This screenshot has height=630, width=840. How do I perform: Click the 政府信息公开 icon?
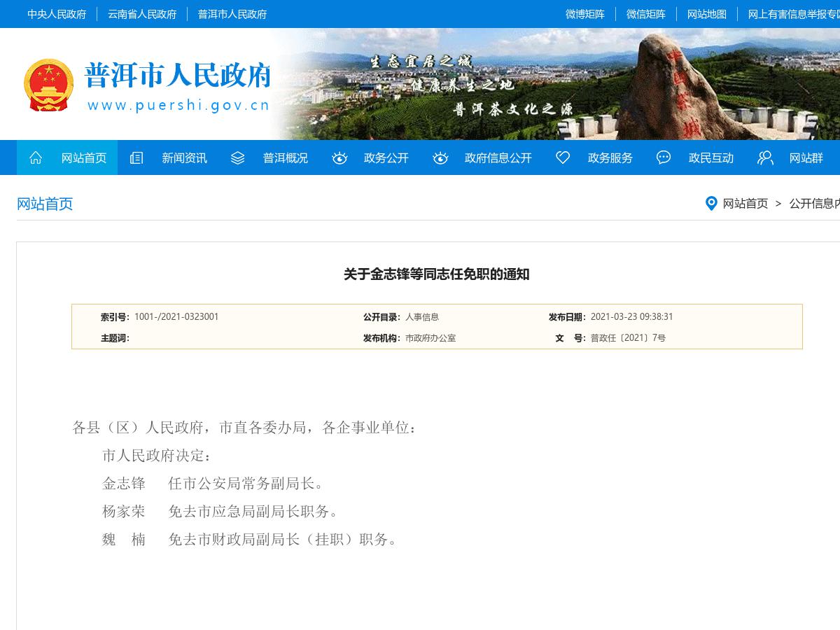click(440, 158)
